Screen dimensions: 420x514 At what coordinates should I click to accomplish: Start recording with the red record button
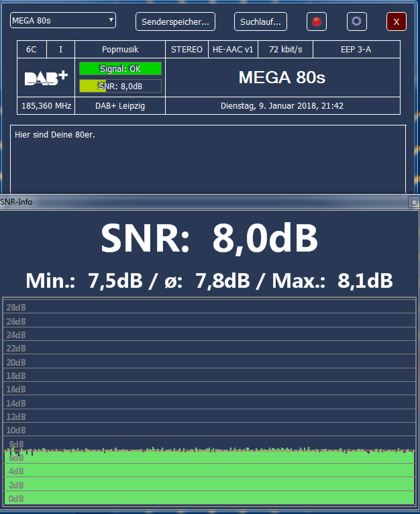[317, 21]
